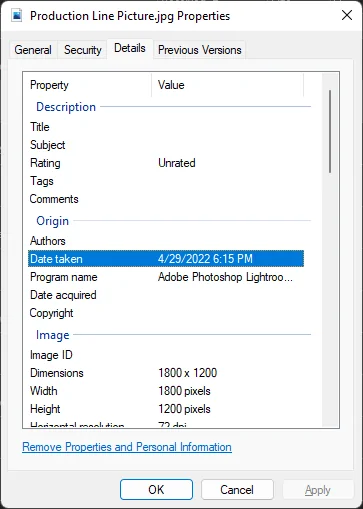Select the Program name row
363x509 pixels.
[x=166, y=277]
